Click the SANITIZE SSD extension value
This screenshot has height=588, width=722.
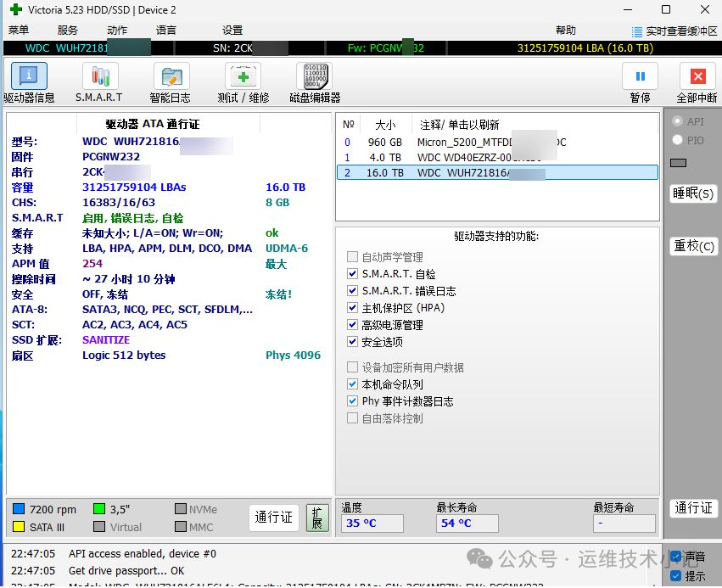106,339
